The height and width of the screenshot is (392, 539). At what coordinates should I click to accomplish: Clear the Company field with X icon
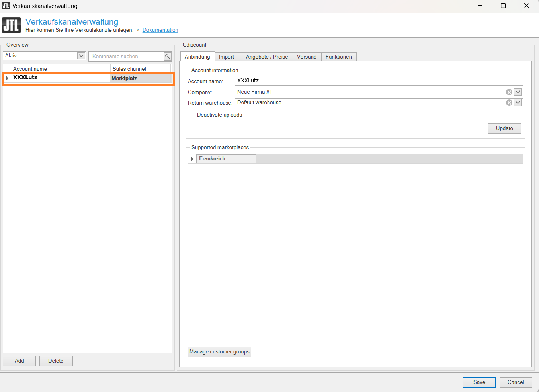(x=509, y=92)
